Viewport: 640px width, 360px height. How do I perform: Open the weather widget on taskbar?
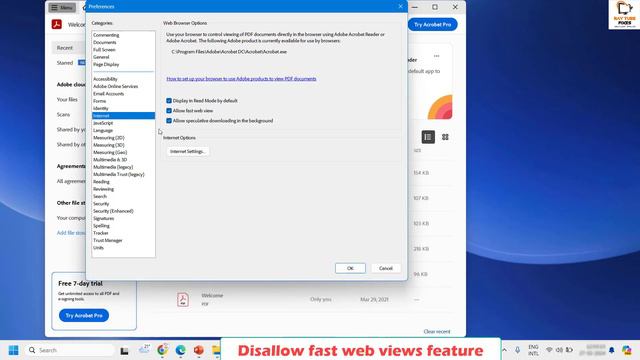tap(144, 349)
